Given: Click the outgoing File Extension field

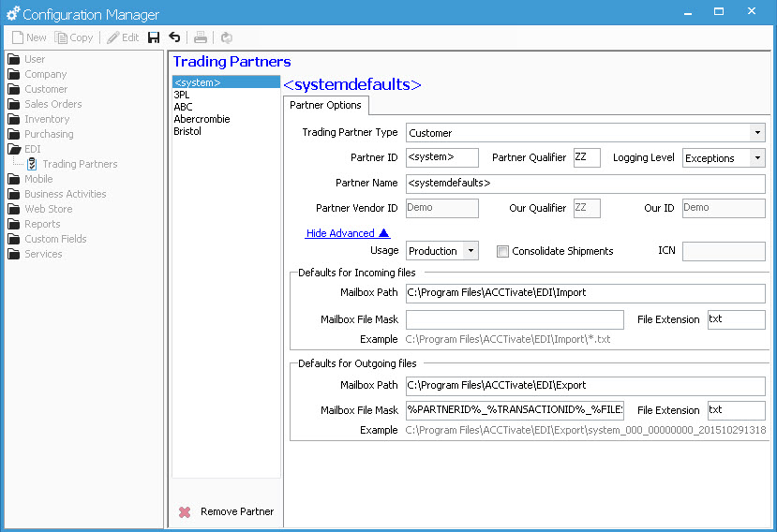Looking at the screenshot, I should pos(737,410).
